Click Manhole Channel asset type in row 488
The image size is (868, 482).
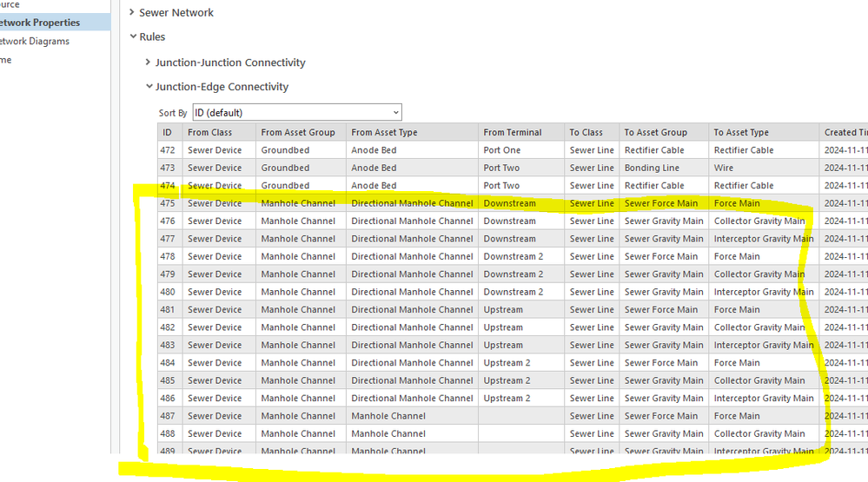pyautogui.click(x=412, y=433)
